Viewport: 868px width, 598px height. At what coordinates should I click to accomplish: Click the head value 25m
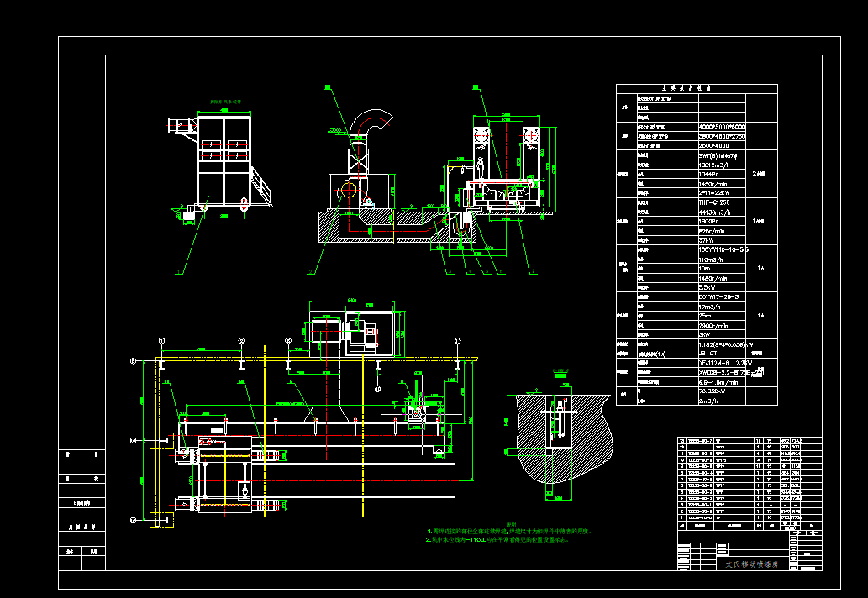click(705, 315)
